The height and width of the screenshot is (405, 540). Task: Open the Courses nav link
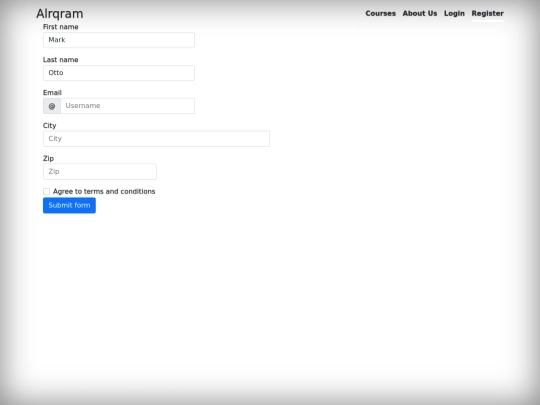[381, 13]
